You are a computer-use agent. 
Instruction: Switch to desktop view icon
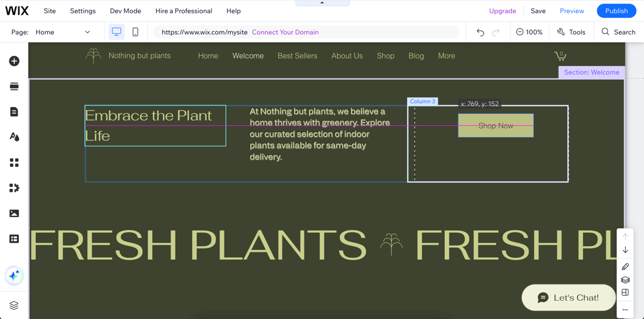[116, 32]
